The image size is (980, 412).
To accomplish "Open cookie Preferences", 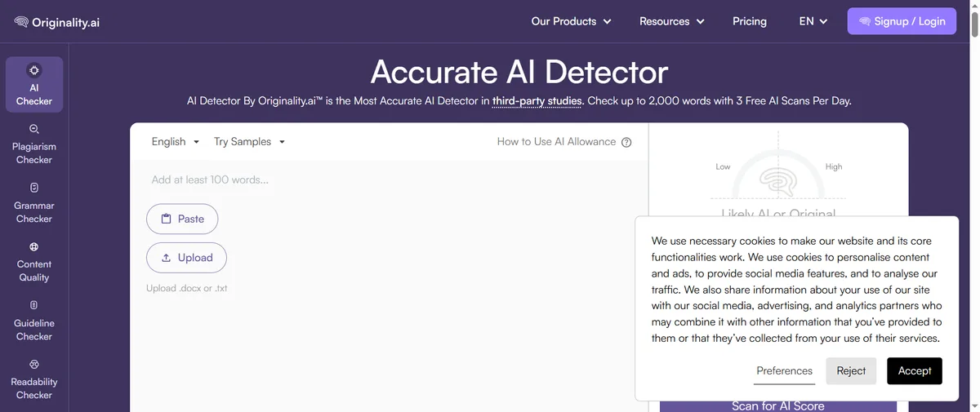I will [x=784, y=371].
